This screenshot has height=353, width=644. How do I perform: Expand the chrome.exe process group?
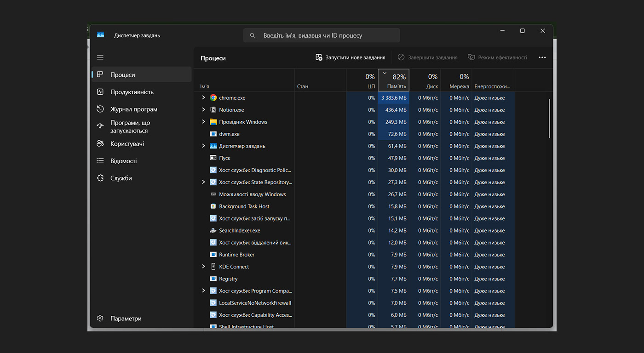(203, 97)
